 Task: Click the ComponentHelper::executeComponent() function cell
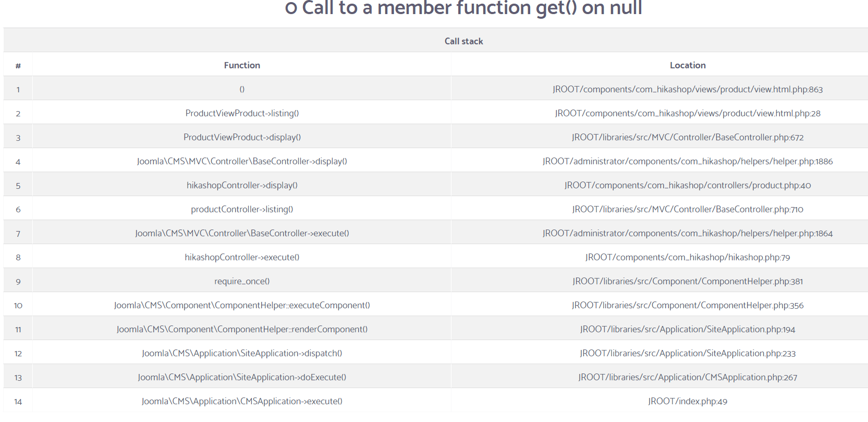242,305
